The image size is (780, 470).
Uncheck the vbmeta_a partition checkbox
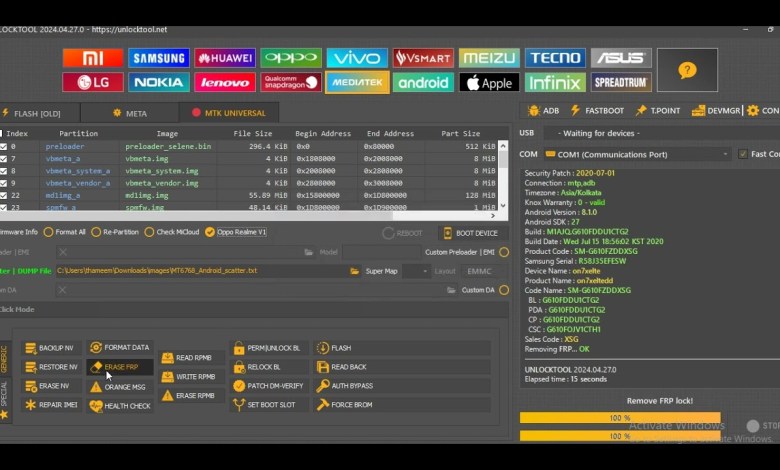point(3,159)
